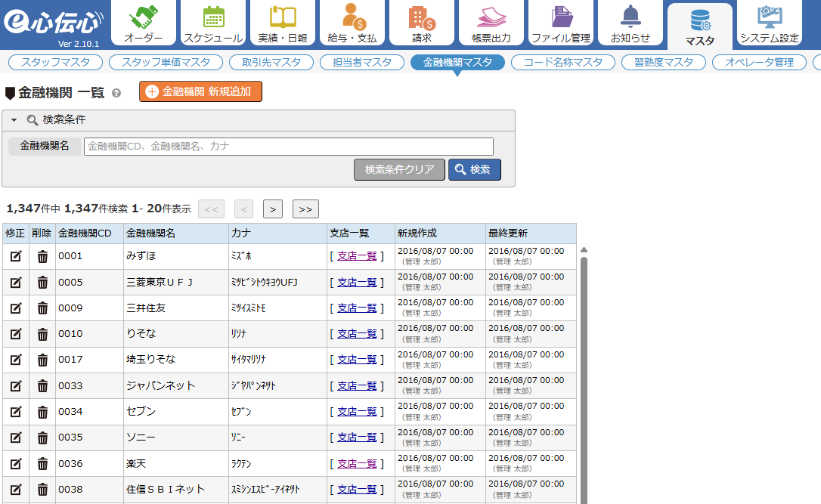Open the 帳票出力 report output menu
Viewport: 821px width, 504px height.
click(x=491, y=23)
